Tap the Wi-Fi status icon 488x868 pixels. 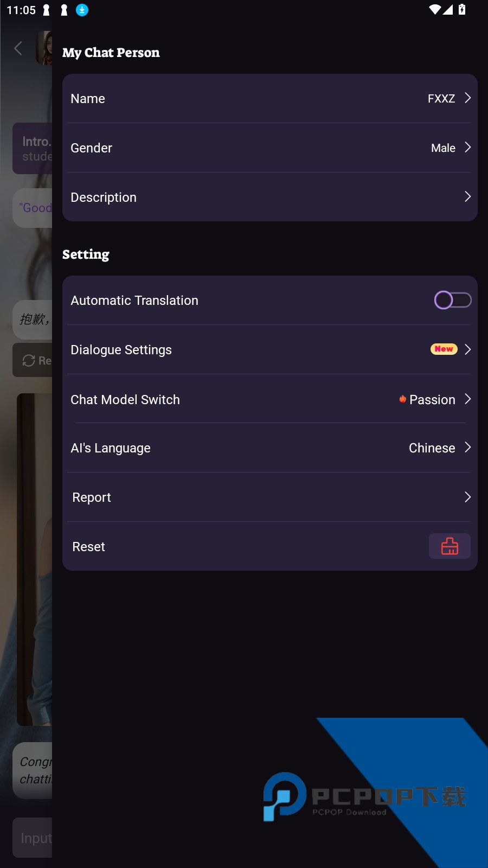coord(435,9)
